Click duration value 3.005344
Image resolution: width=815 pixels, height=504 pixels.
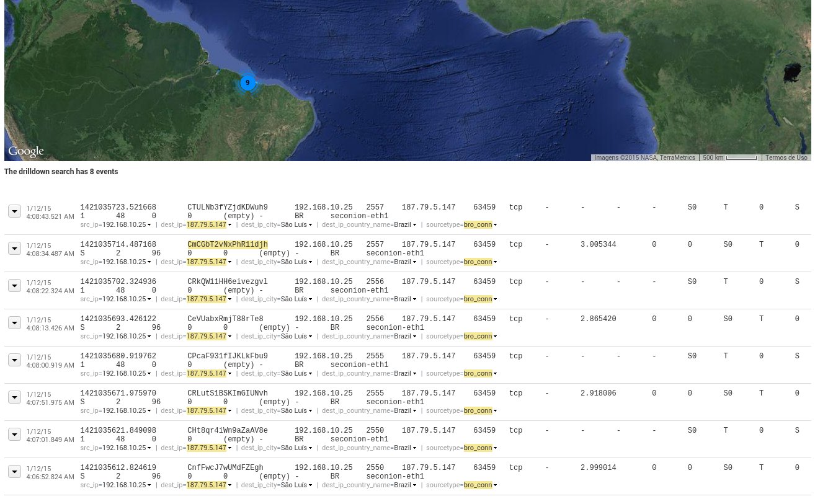pyautogui.click(x=599, y=244)
